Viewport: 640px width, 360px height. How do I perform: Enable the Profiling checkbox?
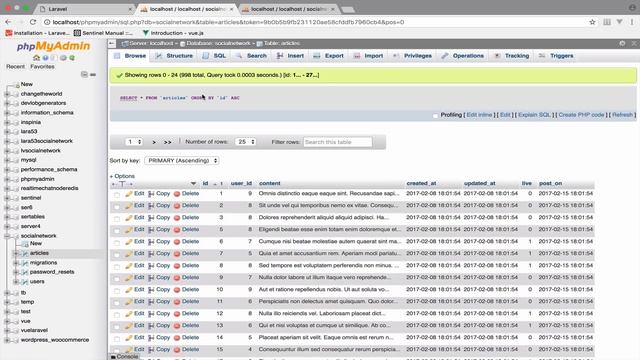(436, 116)
